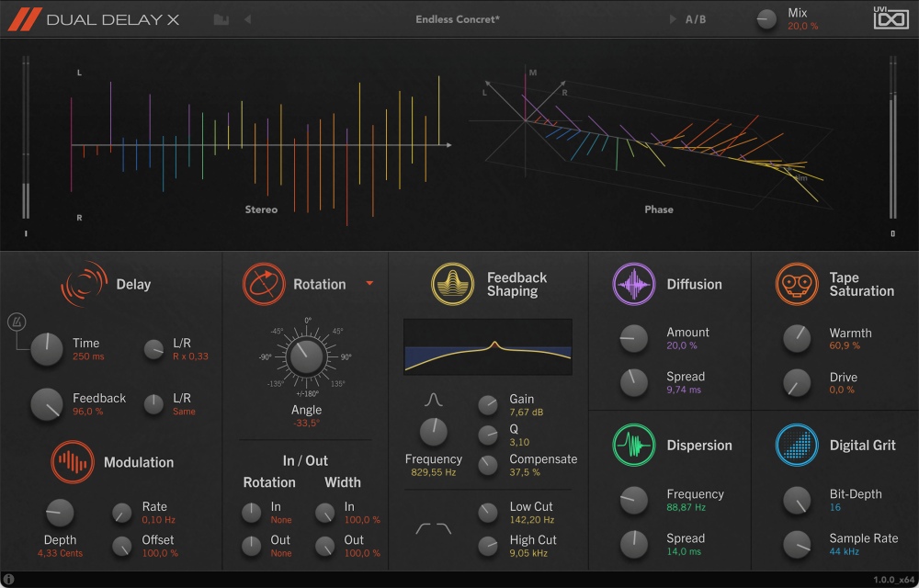Image resolution: width=919 pixels, height=588 pixels.
Task: Click the High Cut knob
Action: 488,546
